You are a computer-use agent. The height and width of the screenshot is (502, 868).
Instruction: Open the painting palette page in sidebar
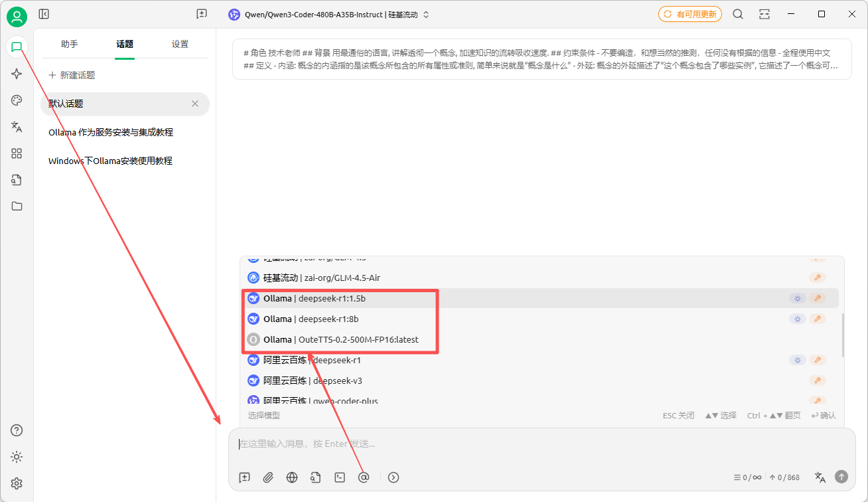point(17,100)
